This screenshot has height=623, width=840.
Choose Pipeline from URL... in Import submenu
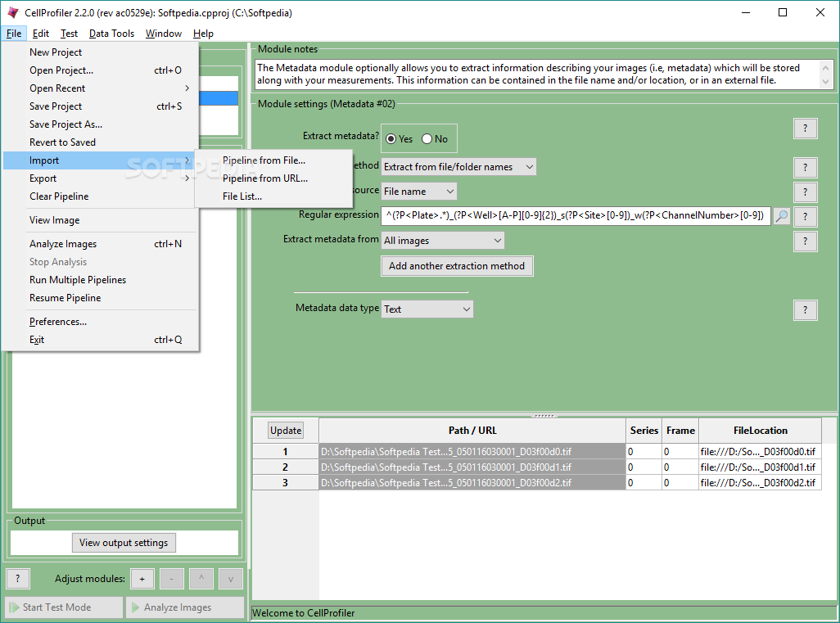(273, 178)
